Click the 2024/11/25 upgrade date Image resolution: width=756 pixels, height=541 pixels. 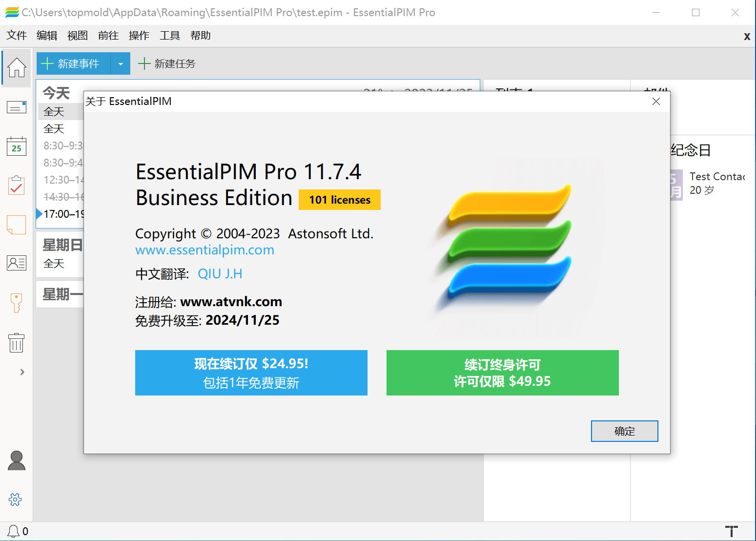(243, 320)
